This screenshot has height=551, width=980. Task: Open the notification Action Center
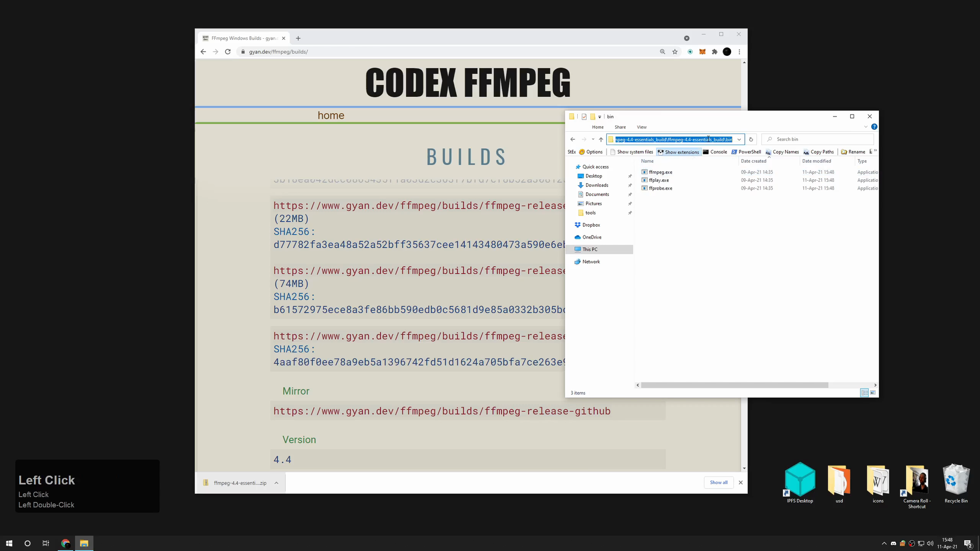click(x=968, y=544)
